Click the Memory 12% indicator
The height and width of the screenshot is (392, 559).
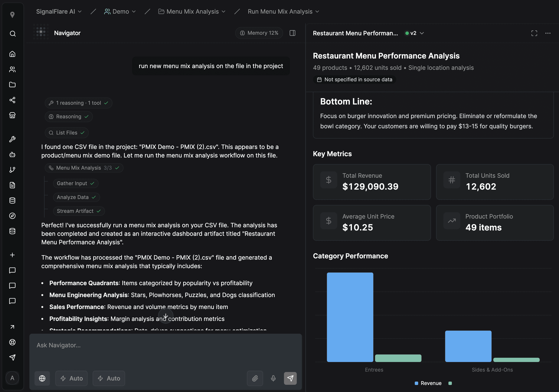(x=259, y=33)
